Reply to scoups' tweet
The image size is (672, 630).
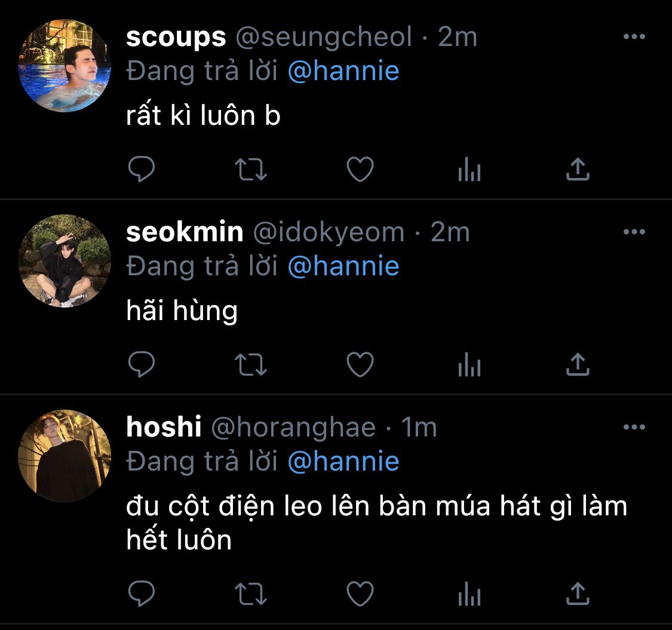(x=142, y=169)
